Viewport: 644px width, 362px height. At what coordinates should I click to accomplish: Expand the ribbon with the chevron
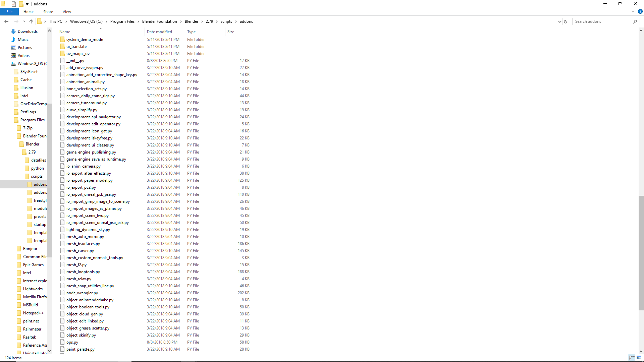pyautogui.click(x=633, y=11)
